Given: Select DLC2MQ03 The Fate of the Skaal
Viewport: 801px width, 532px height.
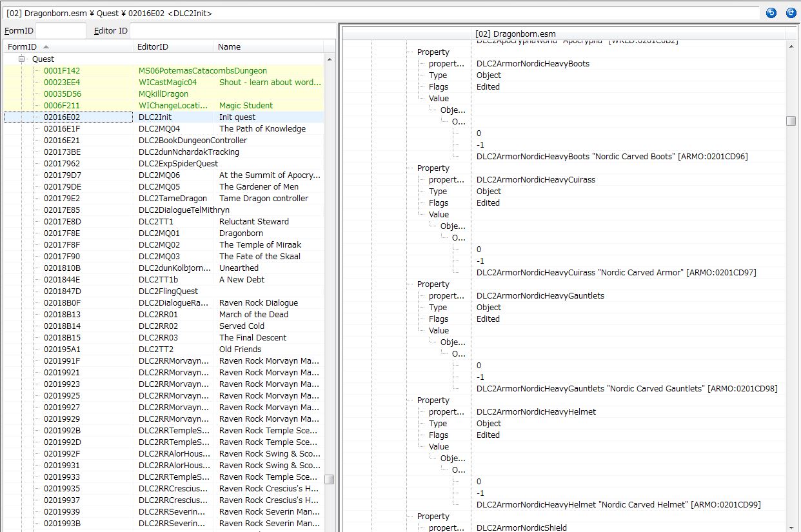Looking at the screenshot, I should (164, 256).
